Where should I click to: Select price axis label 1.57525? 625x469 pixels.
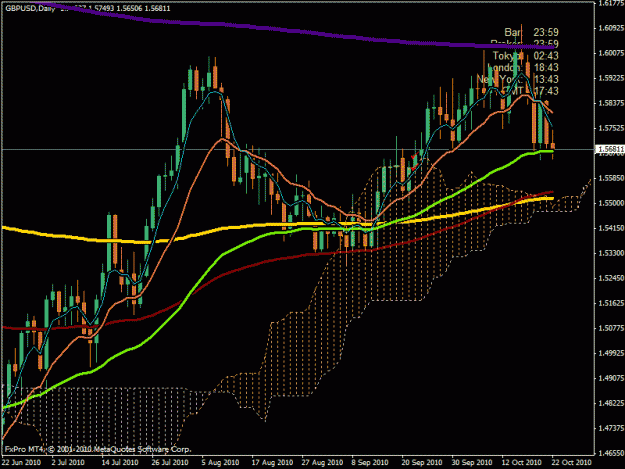click(611, 128)
